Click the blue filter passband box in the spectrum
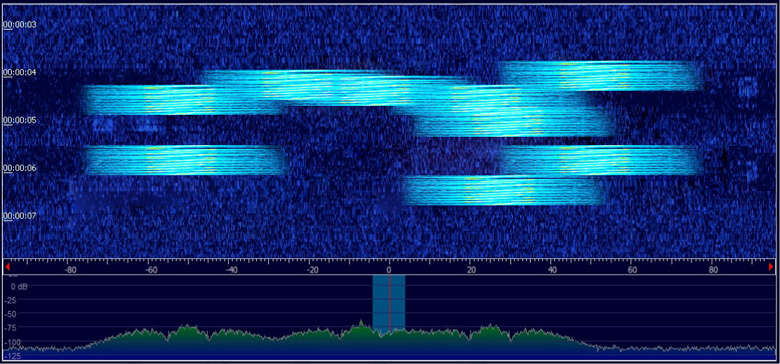Viewport: 780px width, 364px height. (x=389, y=303)
